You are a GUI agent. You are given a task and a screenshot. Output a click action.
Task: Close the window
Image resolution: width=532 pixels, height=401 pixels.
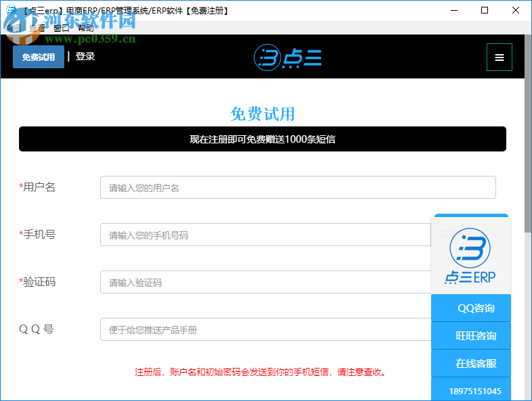515,10
